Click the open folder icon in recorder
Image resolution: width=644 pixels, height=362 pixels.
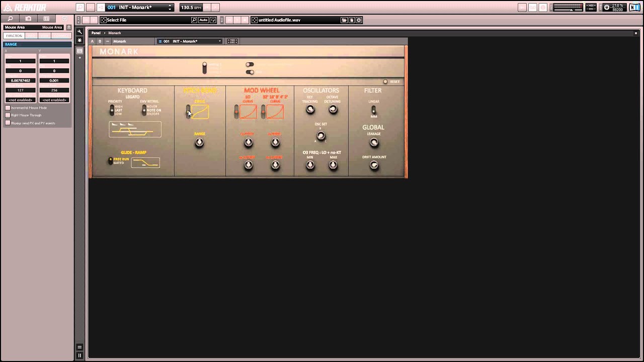[344, 20]
